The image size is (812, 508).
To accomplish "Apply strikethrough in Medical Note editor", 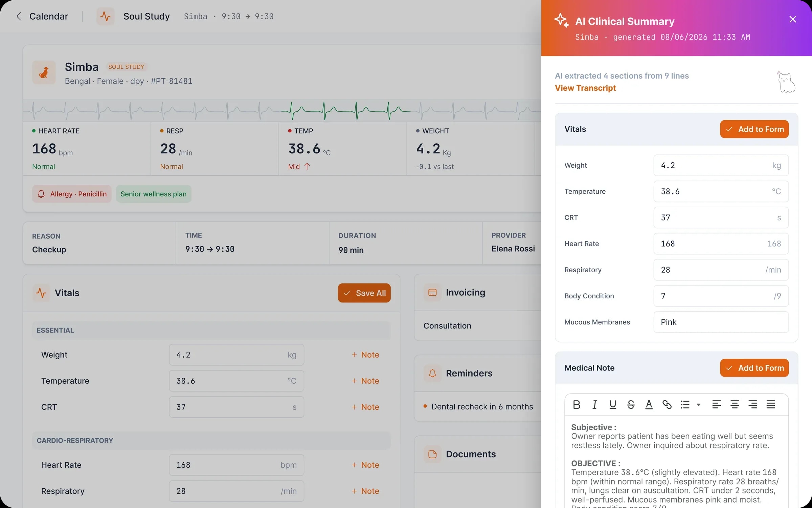I will point(631,404).
